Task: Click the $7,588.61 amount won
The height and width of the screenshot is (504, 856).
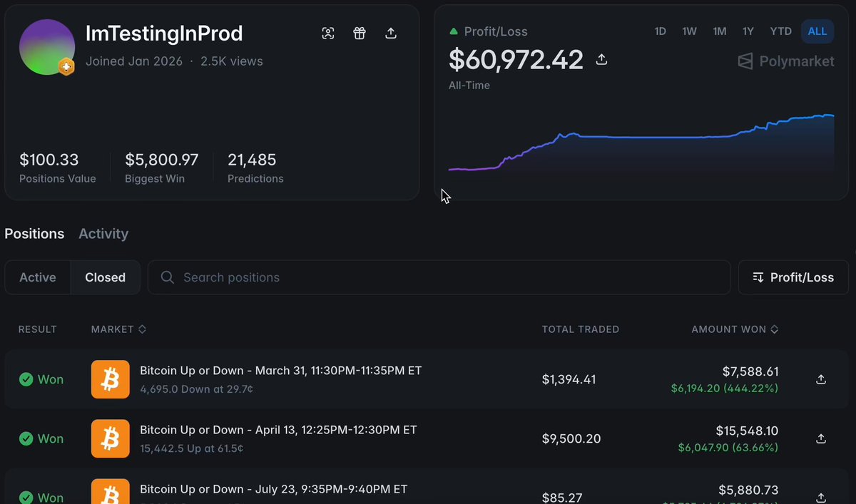Action: click(750, 371)
